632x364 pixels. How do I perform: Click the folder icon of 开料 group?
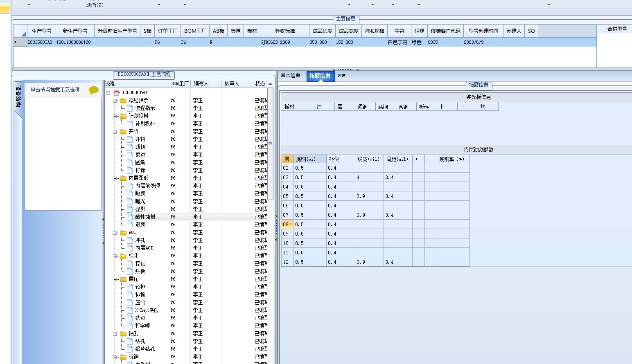click(x=123, y=132)
